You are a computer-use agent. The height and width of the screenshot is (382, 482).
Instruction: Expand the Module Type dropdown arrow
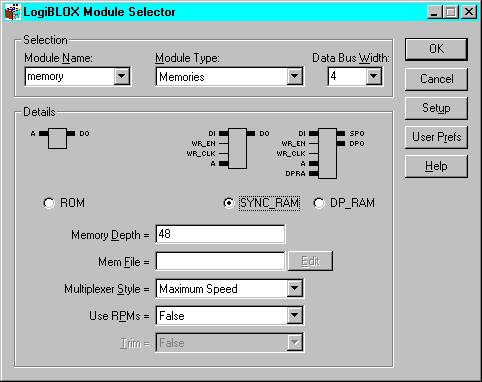coord(295,76)
